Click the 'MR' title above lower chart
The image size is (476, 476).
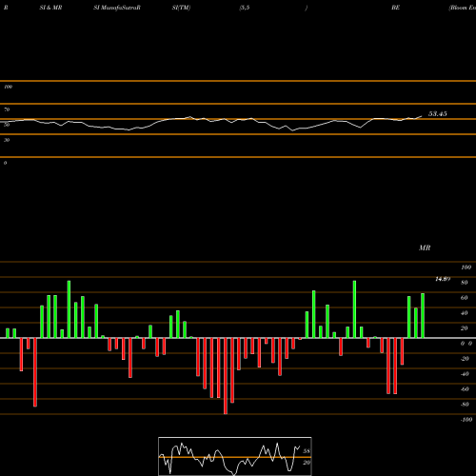tap(425, 248)
